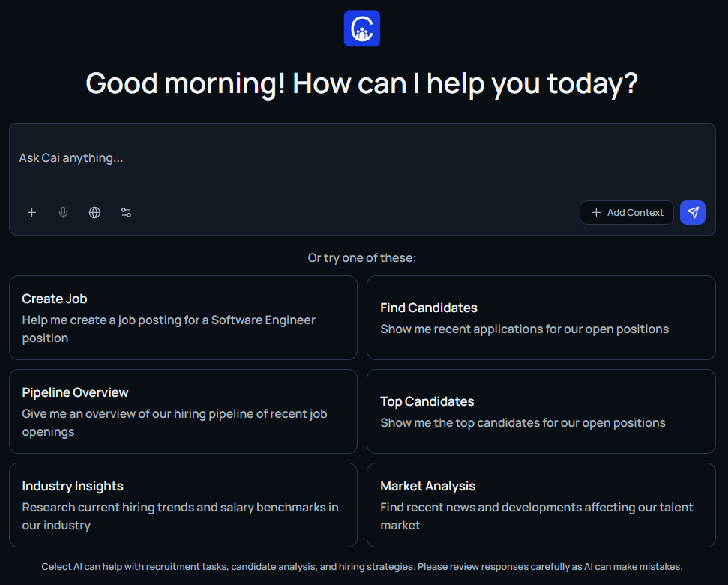Launch the Market Analysis suggestion card
728x585 pixels.
(x=541, y=505)
